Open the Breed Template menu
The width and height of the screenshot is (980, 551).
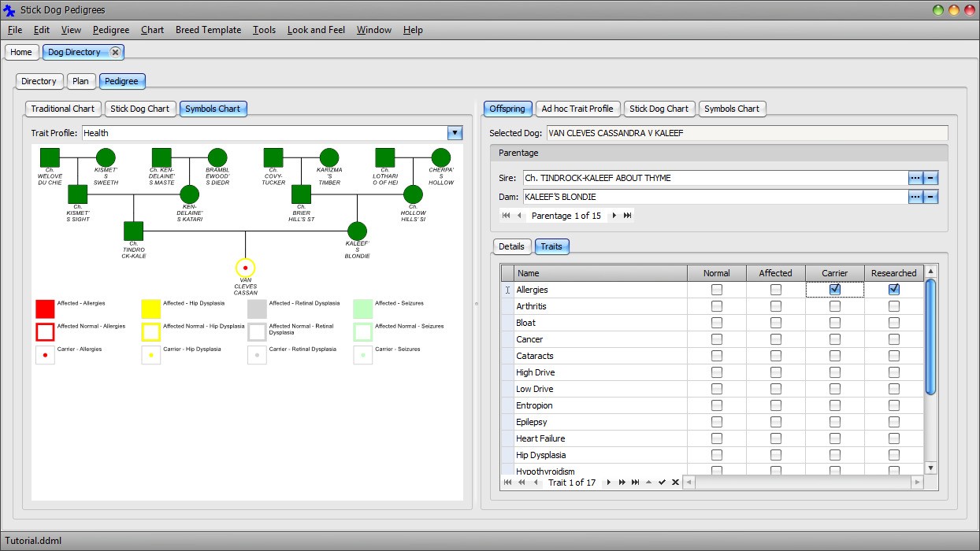click(208, 30)
